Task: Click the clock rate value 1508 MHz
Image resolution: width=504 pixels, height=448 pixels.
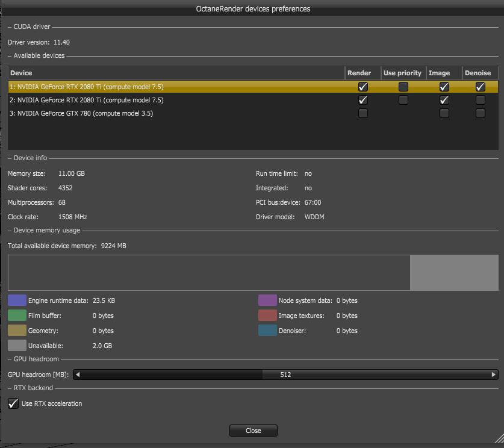Action: (x=72, y=217)
